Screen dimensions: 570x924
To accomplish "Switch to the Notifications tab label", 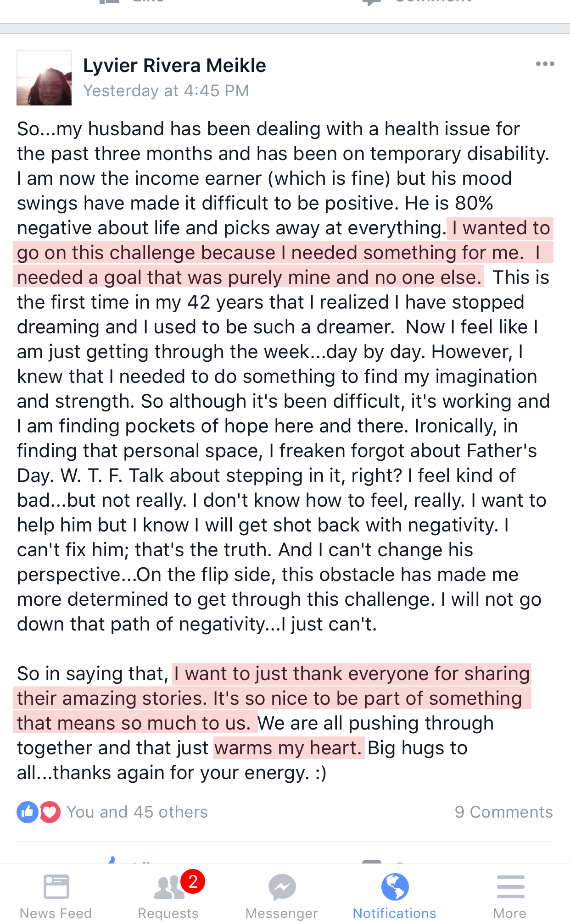I will click(x=394, y=913).
